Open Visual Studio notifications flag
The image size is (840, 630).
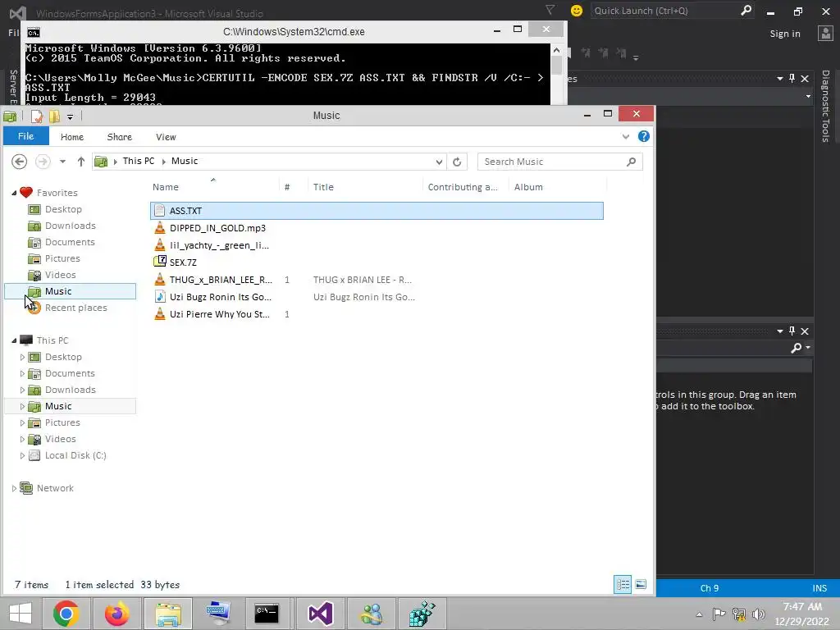click(550, 10)
